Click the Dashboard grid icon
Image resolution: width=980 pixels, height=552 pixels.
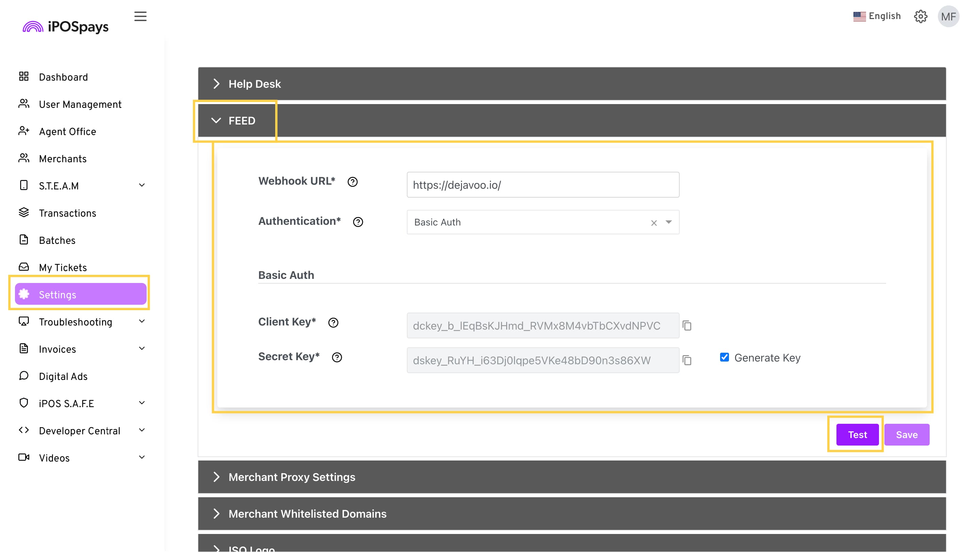23,77
